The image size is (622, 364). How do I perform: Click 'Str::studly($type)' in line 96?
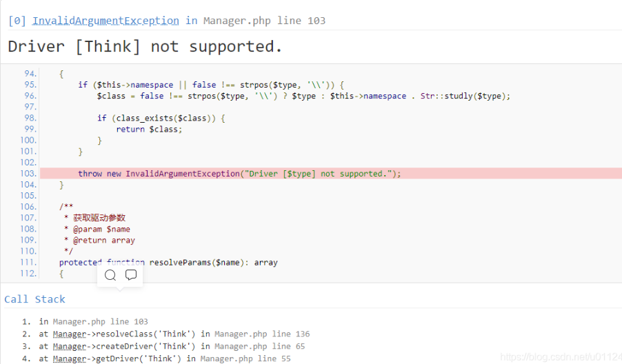point(463,96)
